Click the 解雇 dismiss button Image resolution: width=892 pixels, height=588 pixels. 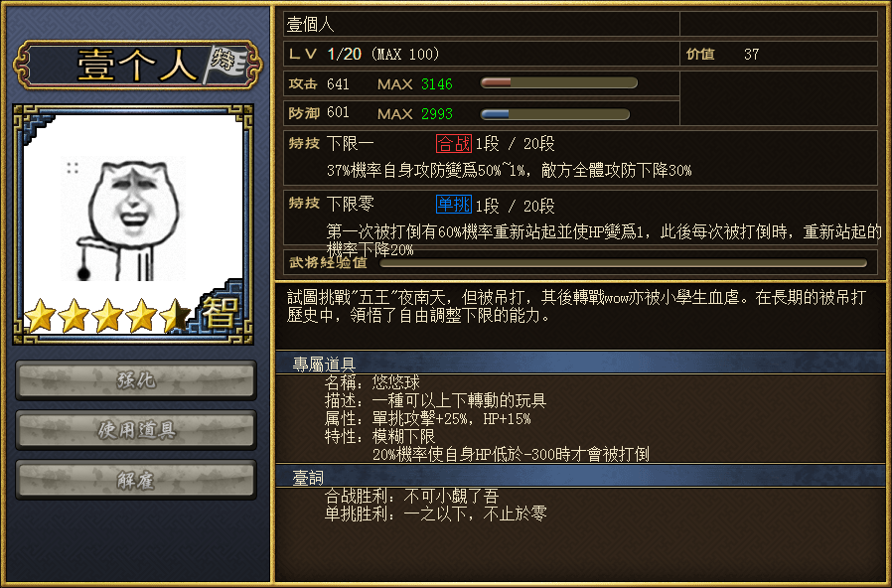pos(136,480)
